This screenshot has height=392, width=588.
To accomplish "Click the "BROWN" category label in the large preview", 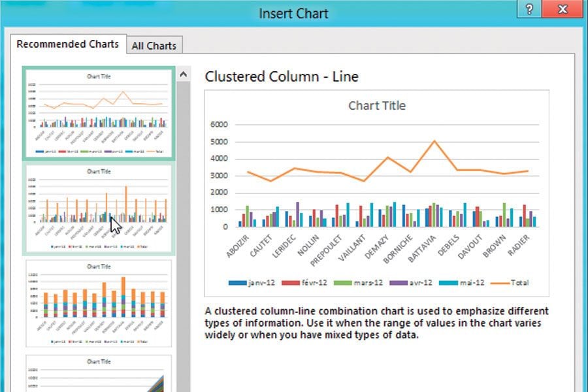I will [x=495, y=246].
